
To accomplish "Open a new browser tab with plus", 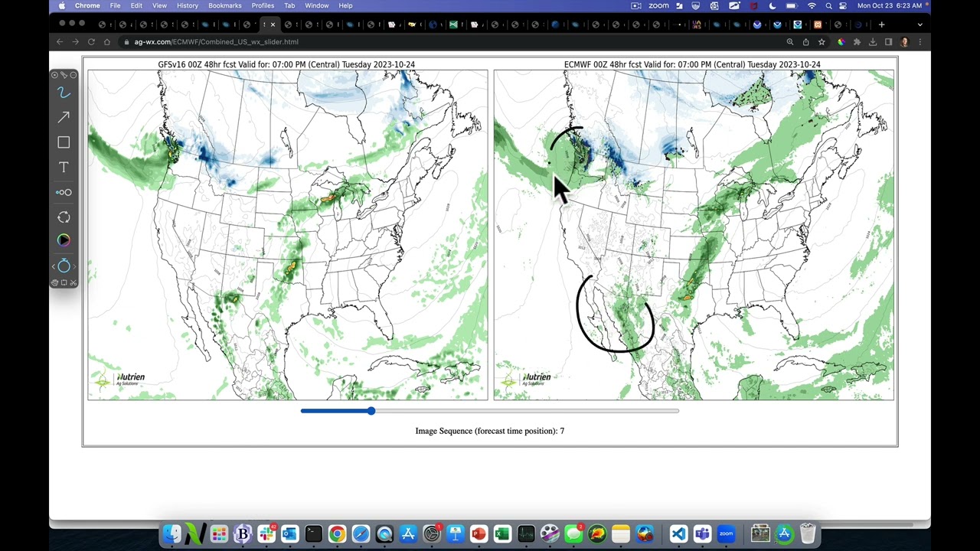I will (881, 24).
